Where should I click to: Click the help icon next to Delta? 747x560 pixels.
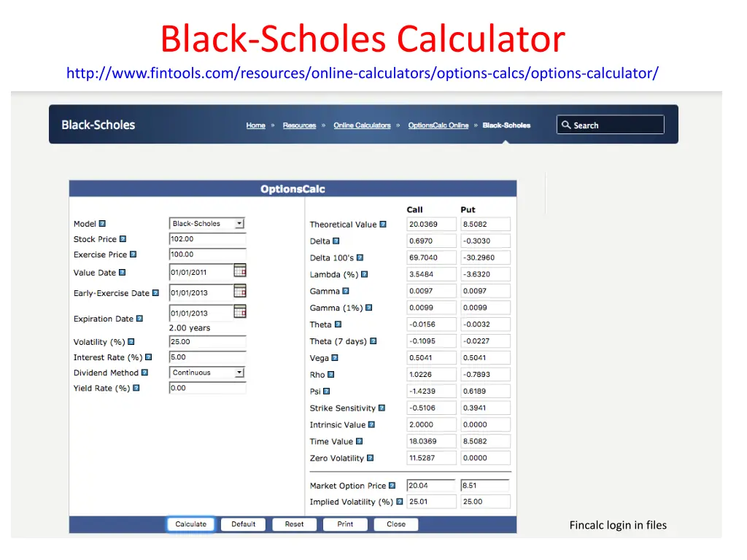[336, 241]
